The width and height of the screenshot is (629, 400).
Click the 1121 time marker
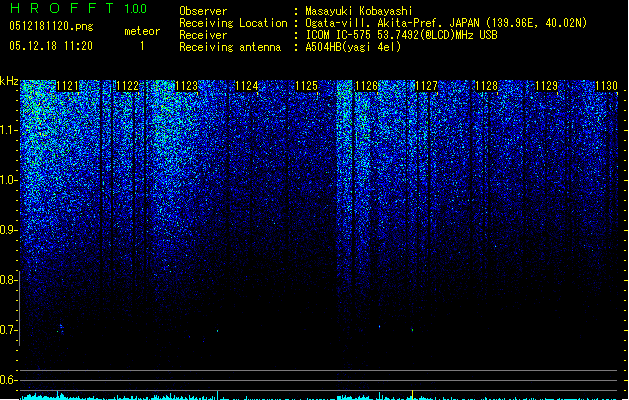[x=67, y=86]
